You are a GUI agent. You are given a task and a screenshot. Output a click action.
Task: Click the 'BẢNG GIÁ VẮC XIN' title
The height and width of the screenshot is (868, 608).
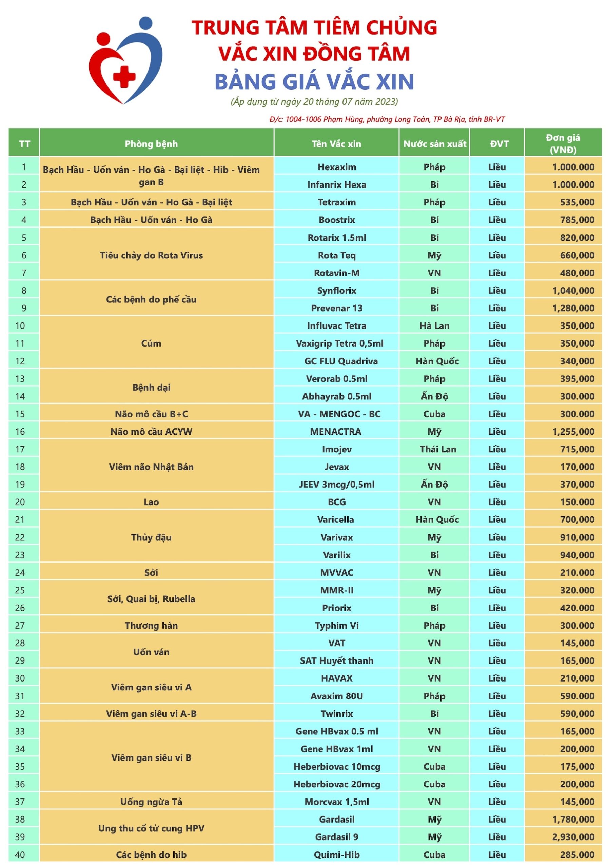tap(314, 82)
